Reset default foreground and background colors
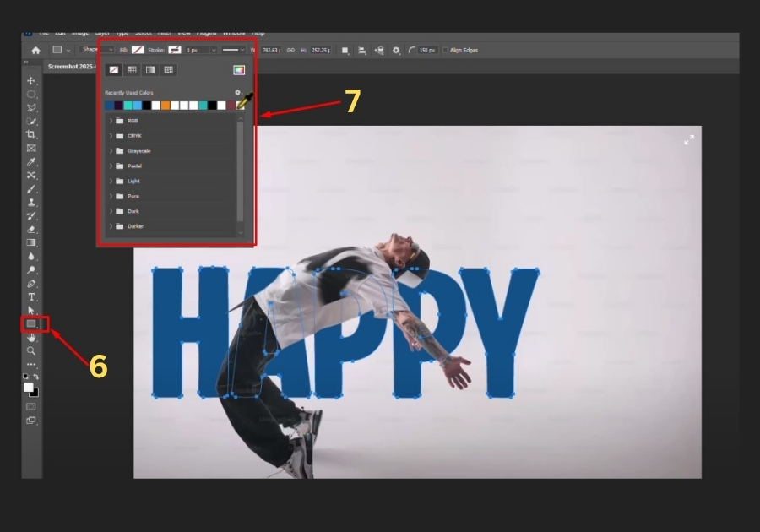This screenshot has width=760, height=532. point(26,377)
